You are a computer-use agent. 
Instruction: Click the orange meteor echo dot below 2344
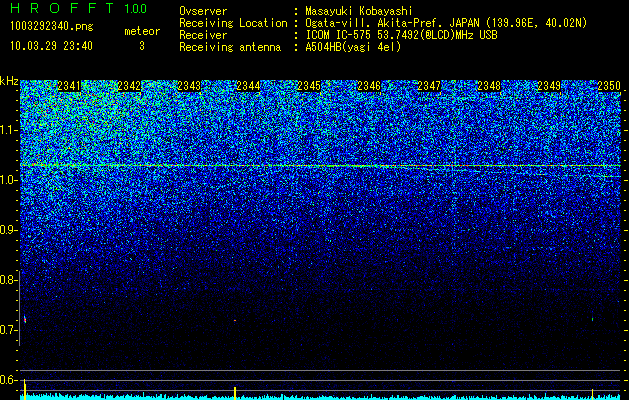pyautogui.click(x=235, y=321)
